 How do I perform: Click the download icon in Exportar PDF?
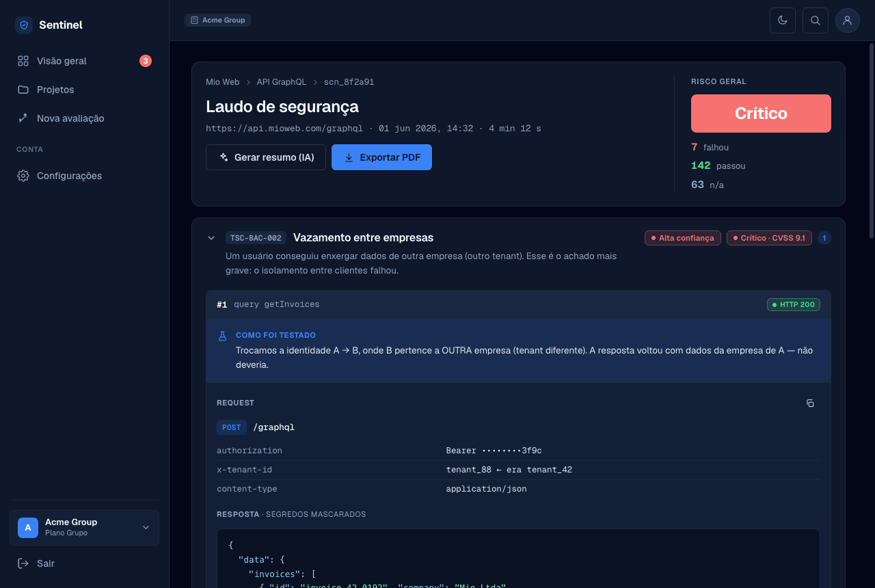349,157
